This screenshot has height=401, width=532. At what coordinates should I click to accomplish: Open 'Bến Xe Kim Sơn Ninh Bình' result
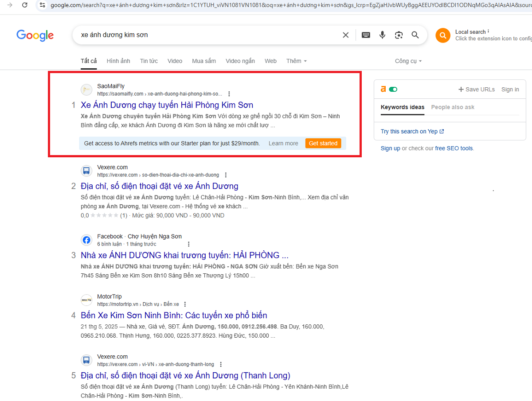point(174,315)
